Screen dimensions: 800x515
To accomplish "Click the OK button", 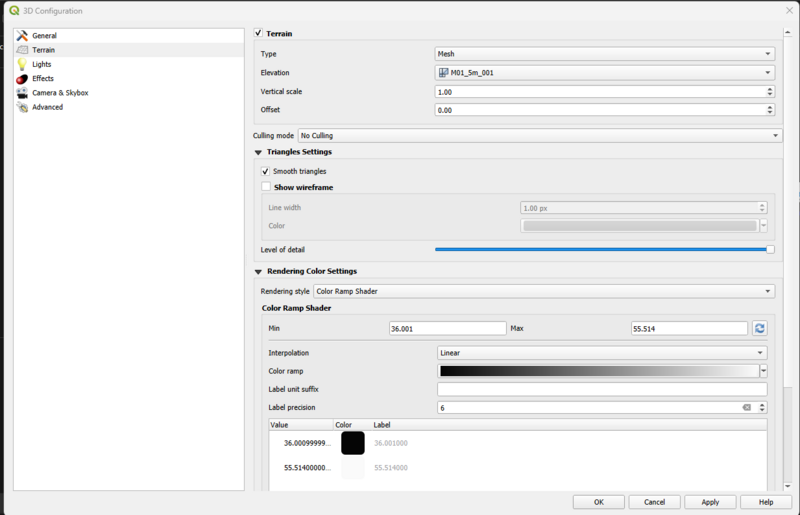I will click(598, 502).
